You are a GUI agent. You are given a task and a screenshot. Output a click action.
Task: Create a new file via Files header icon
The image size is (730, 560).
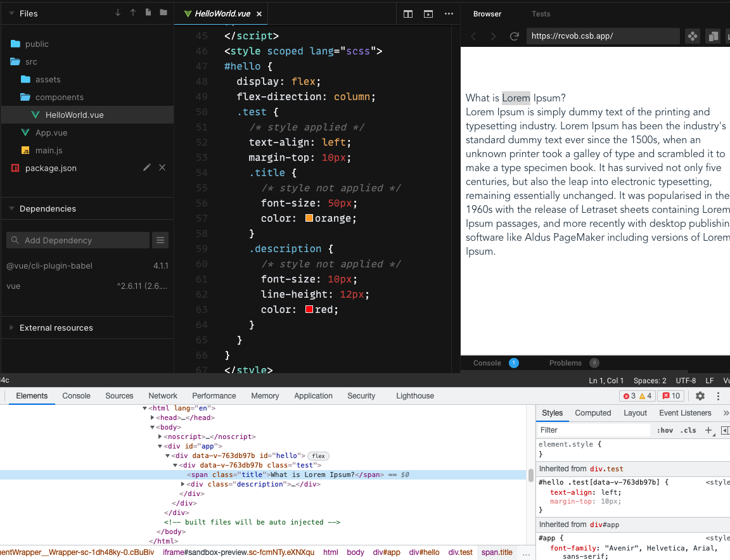click(148, 13)
